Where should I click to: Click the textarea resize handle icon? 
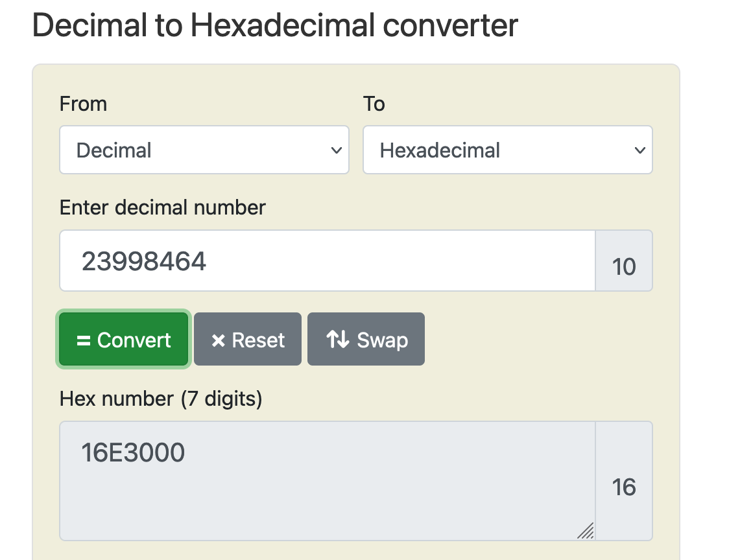point(586,531)
